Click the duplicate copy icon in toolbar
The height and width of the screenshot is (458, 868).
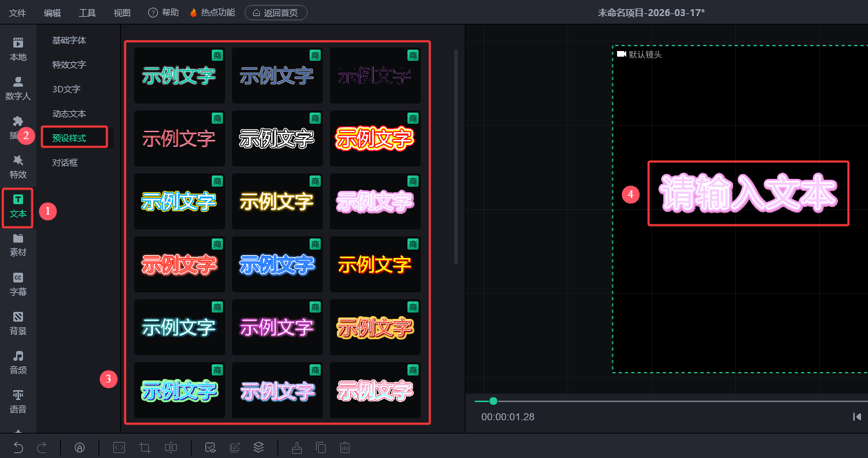(x=321, y=448)
